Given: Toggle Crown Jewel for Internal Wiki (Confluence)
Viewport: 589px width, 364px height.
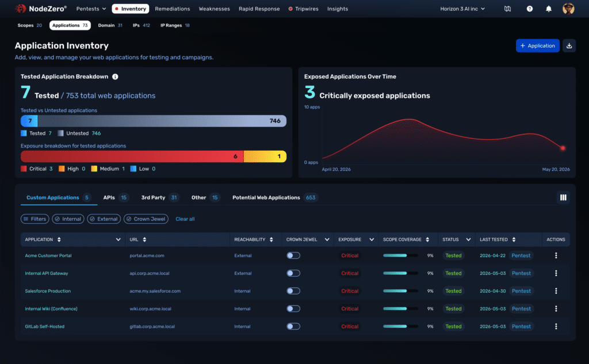Looking at the screenshot, I should tap(293, 309).
